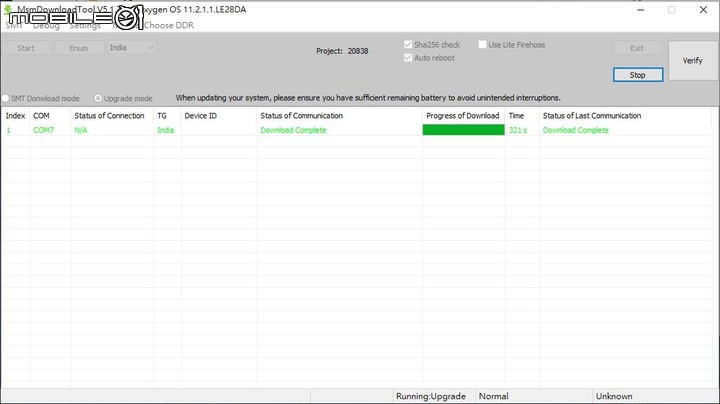Enable the Use Lite Firehose checkbox
This screenshot has height=404, width=720.
tap(482, 45)
